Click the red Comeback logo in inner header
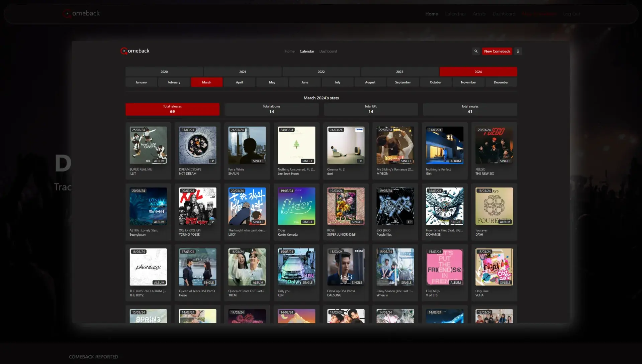642x364 pixels. (x=135, y=51)
